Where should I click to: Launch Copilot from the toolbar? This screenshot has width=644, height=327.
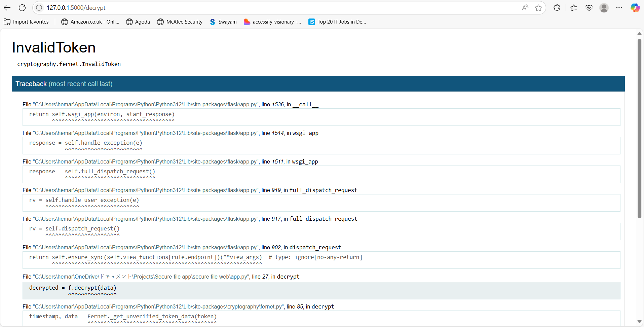[x=635, y=7]
